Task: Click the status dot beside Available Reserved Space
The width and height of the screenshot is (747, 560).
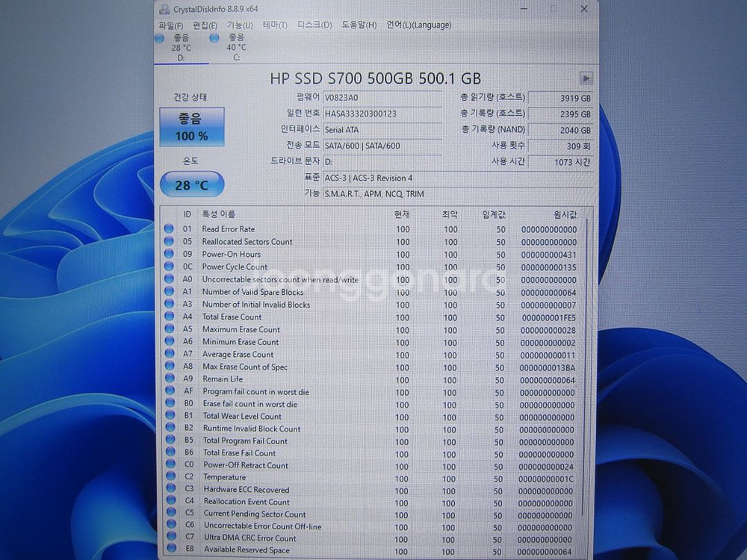Action: pos(170,550)
